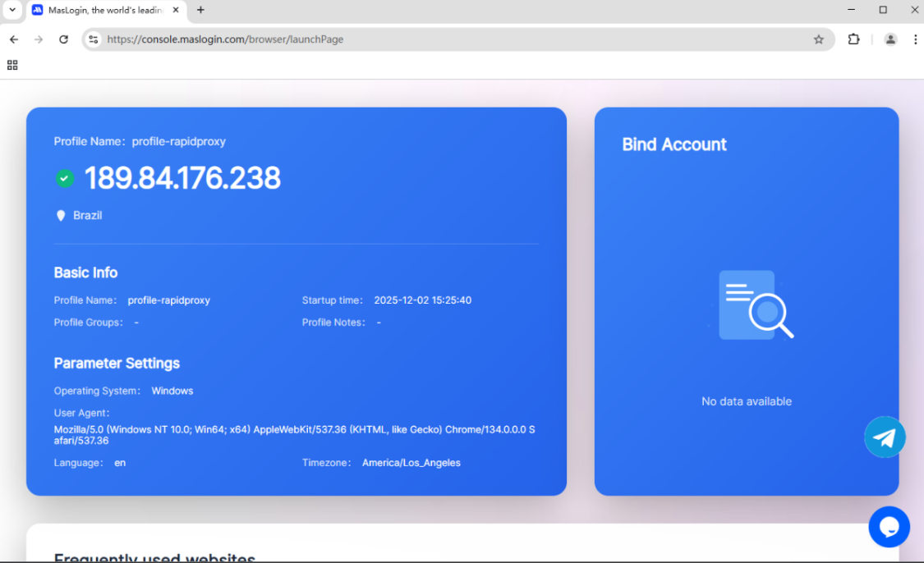Viewport: 924px width, 563px height.
Task: Open a new browser tab
Action: [x=200, y=10]
